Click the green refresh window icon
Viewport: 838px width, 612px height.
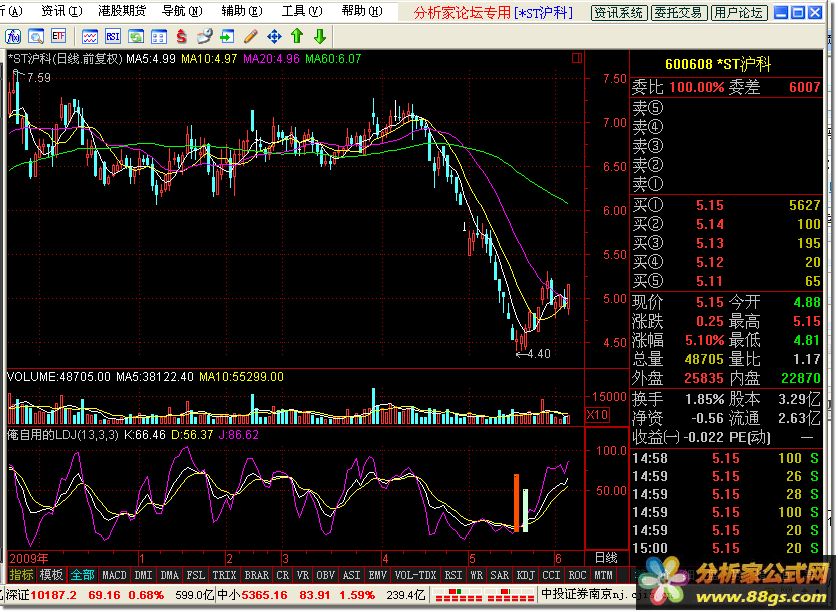pos(136,36)
